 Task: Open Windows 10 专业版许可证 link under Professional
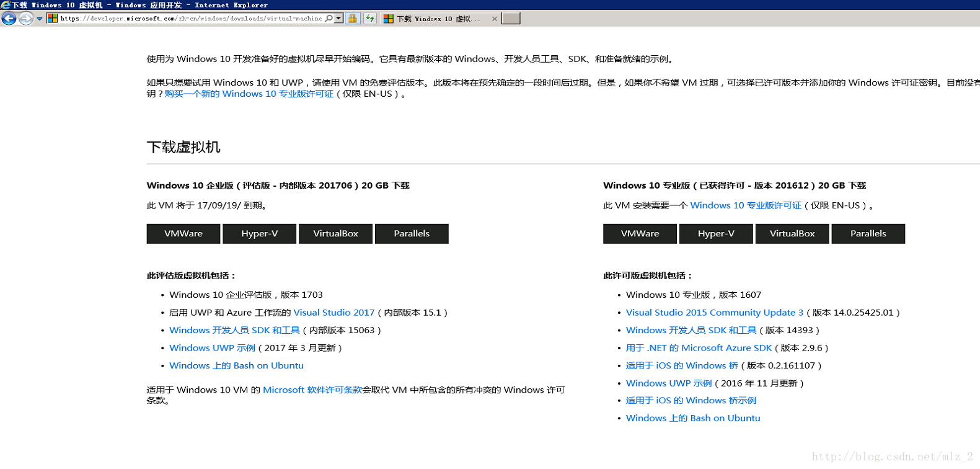click(746, 205)
